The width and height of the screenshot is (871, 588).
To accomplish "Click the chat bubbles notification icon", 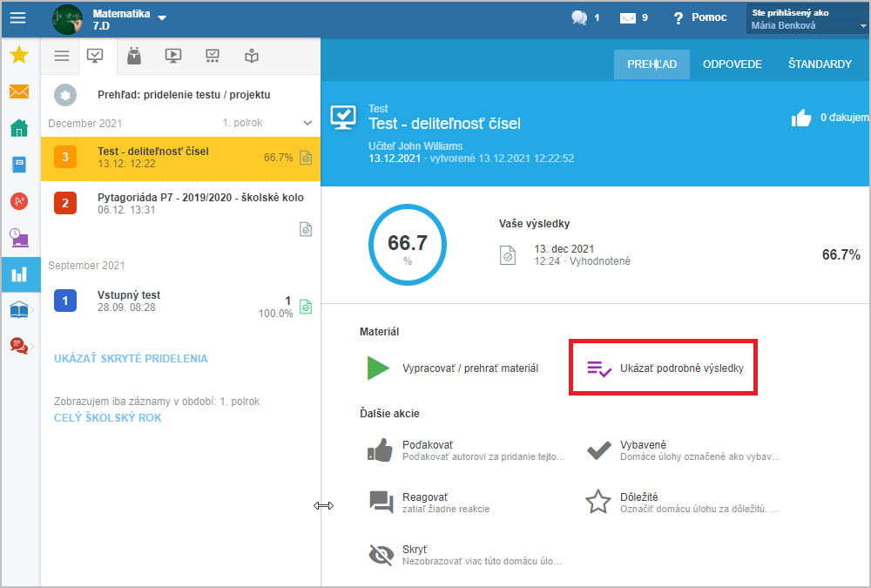I will pyautogui.click(x=579, y=17).
